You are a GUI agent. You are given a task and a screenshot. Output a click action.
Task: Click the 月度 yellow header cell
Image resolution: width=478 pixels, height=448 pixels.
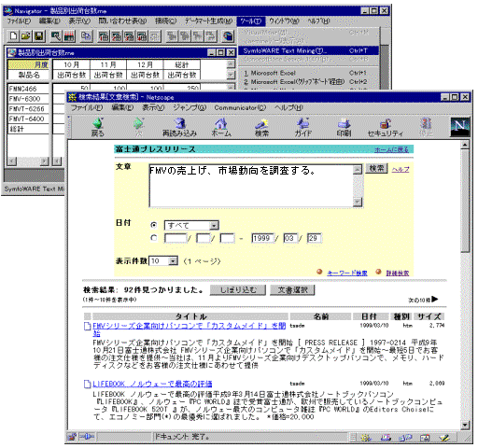tap(28, 64)
